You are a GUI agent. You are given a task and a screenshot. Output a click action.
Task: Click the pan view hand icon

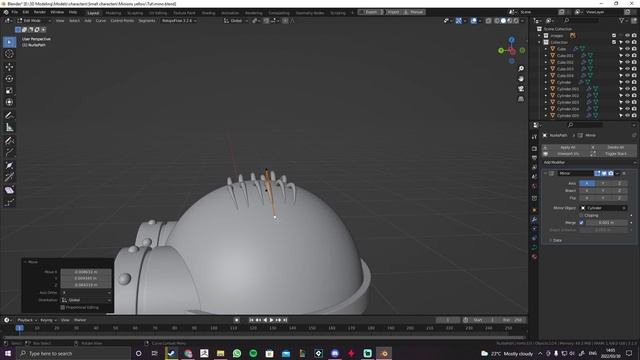point(521,78)
